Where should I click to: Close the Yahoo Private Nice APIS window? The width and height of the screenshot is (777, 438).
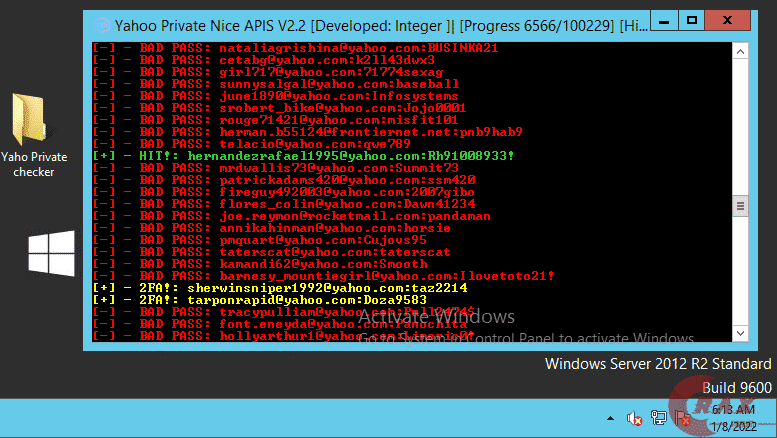(727, 21)
